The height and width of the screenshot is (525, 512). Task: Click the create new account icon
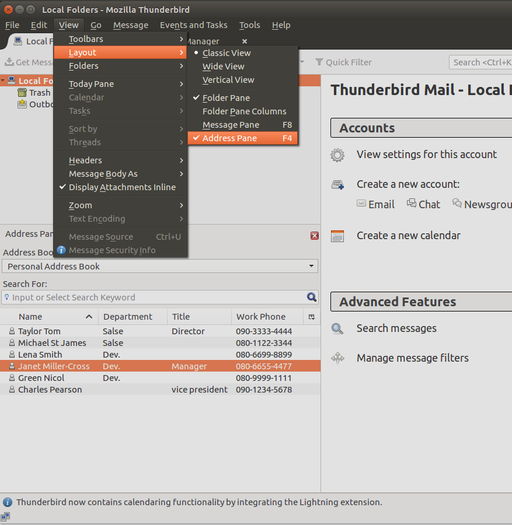pos(337,184)
